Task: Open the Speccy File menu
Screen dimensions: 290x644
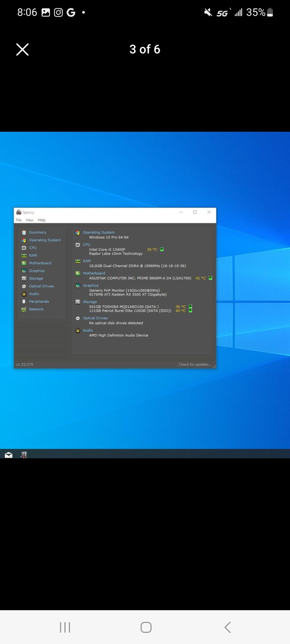Action: (x=19, y=220)
